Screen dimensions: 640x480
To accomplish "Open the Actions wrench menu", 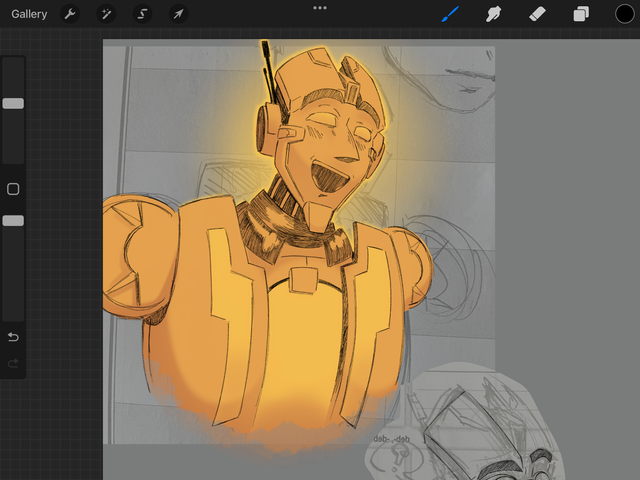I will tap(70, 14).
